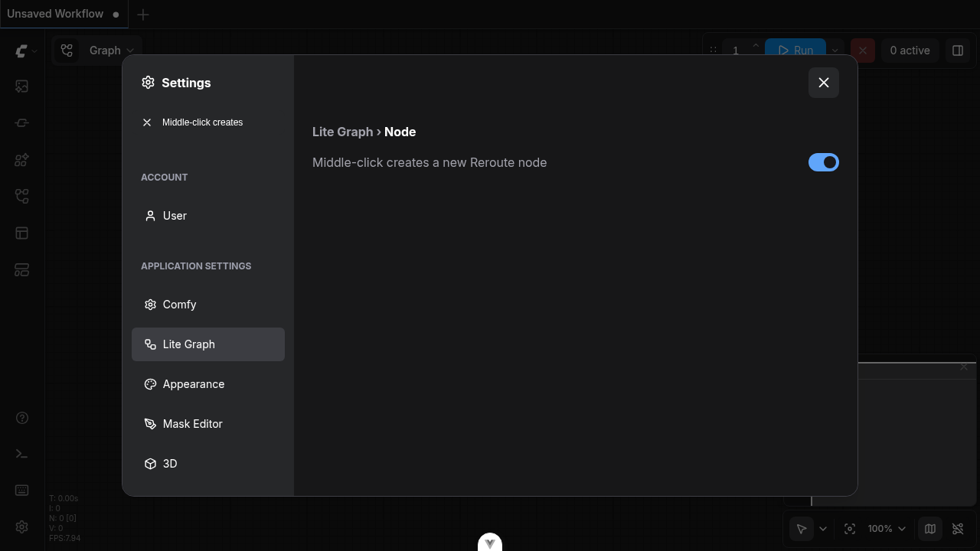Expand the 100% zoom dropdown

coord(887,529)
